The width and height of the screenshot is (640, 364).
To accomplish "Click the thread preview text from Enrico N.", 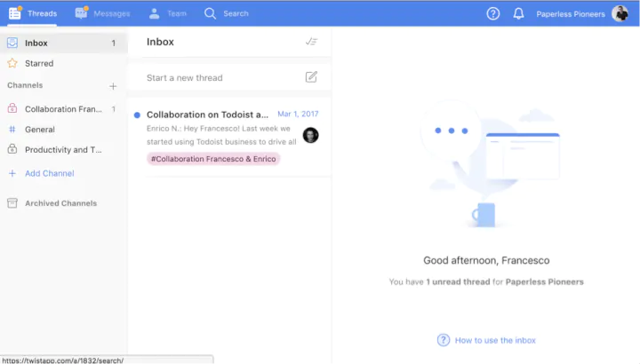I will coord(221,135).
